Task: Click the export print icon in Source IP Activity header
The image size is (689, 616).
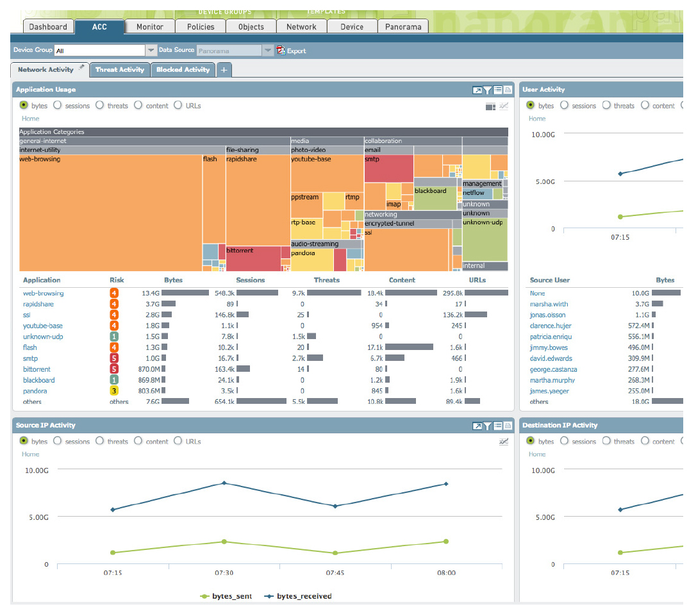Action: coord(508,426)
